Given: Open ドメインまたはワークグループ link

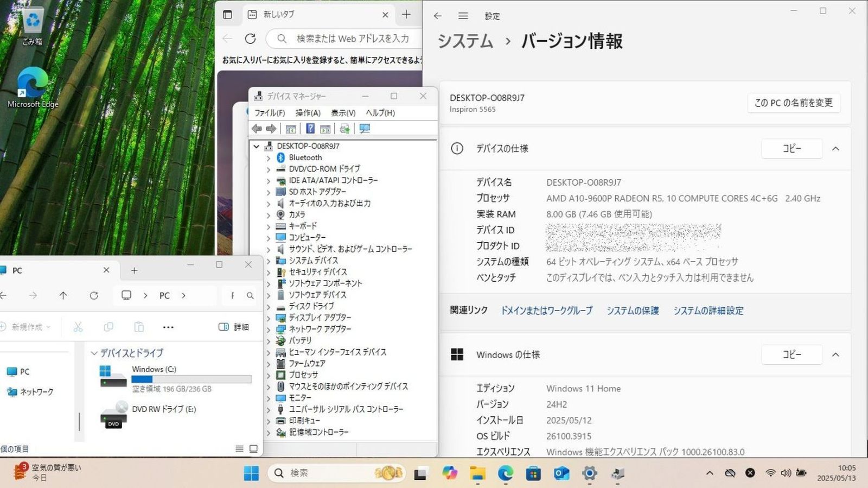Looking at the screenshot, I should tap(546, 310).
